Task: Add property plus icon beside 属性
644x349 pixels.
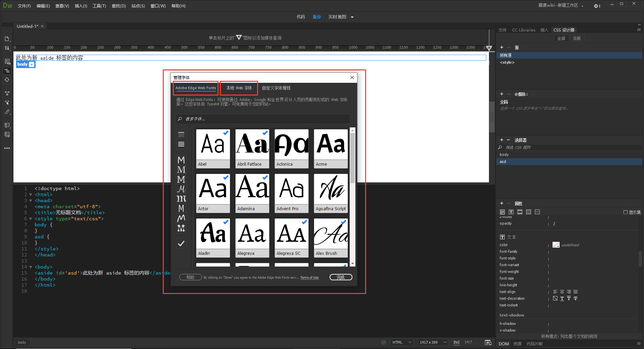Action: (x=502, y=203)
